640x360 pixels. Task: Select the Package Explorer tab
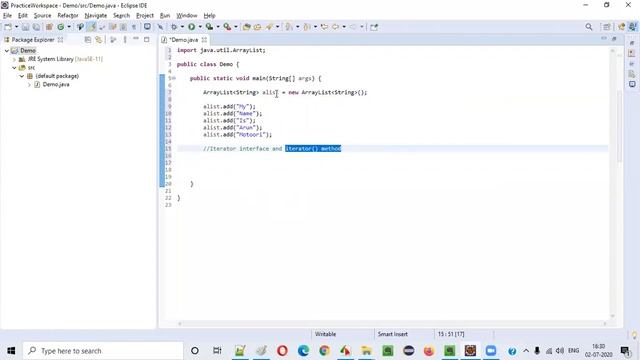coord(33,40)
